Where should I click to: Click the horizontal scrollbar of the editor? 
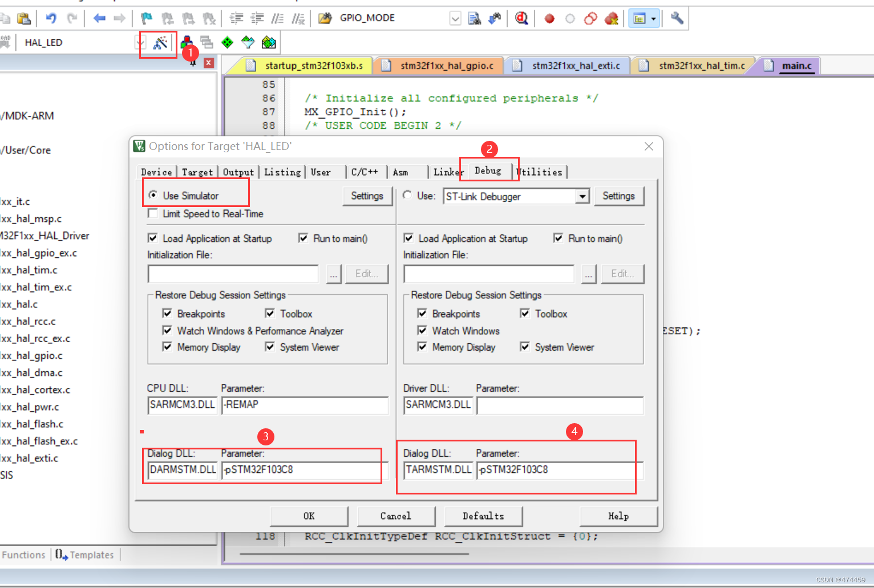[354, 554]
